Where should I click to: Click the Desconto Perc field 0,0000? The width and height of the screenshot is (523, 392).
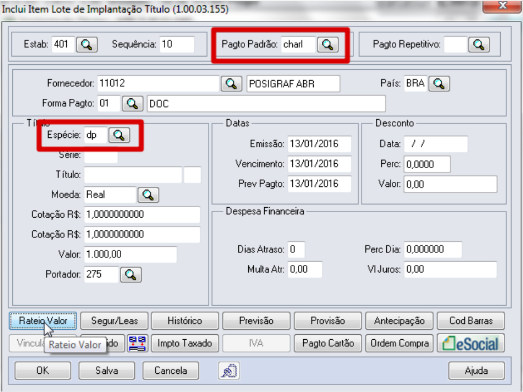[x=427, y=164]
